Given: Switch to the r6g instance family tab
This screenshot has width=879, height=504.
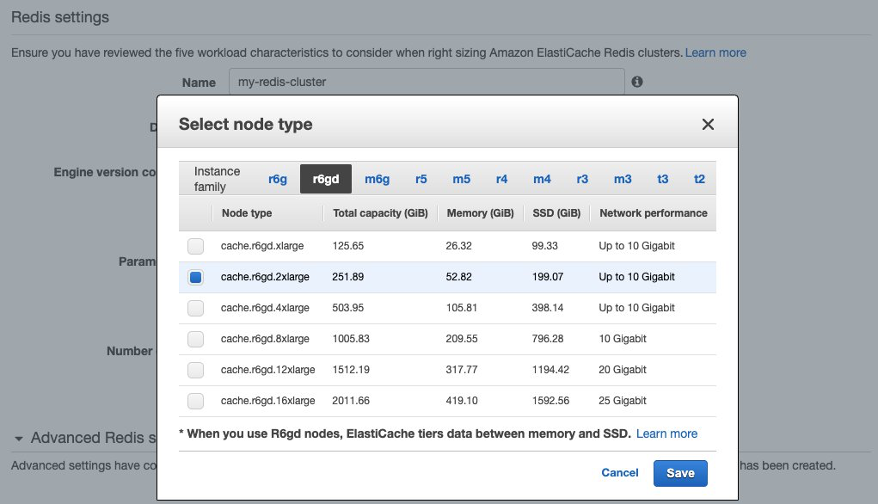Looking at the screenshot, I should [x=277, y=179].
